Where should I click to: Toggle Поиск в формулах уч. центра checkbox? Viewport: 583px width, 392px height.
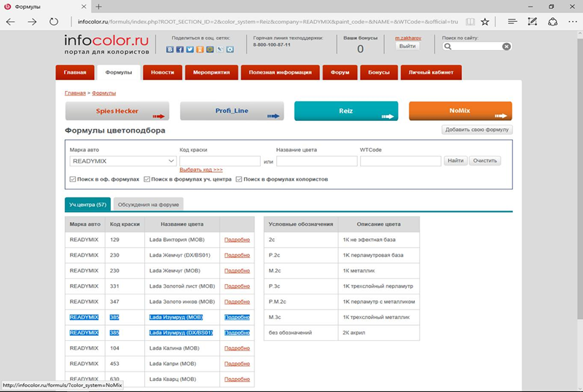[x=147, y=179]
